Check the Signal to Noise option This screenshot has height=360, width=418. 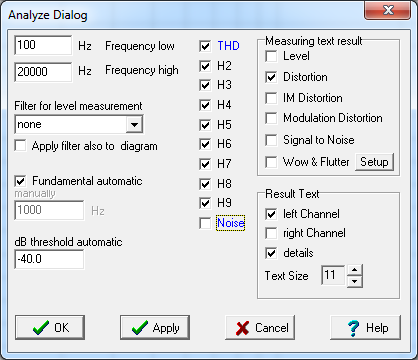271,140
